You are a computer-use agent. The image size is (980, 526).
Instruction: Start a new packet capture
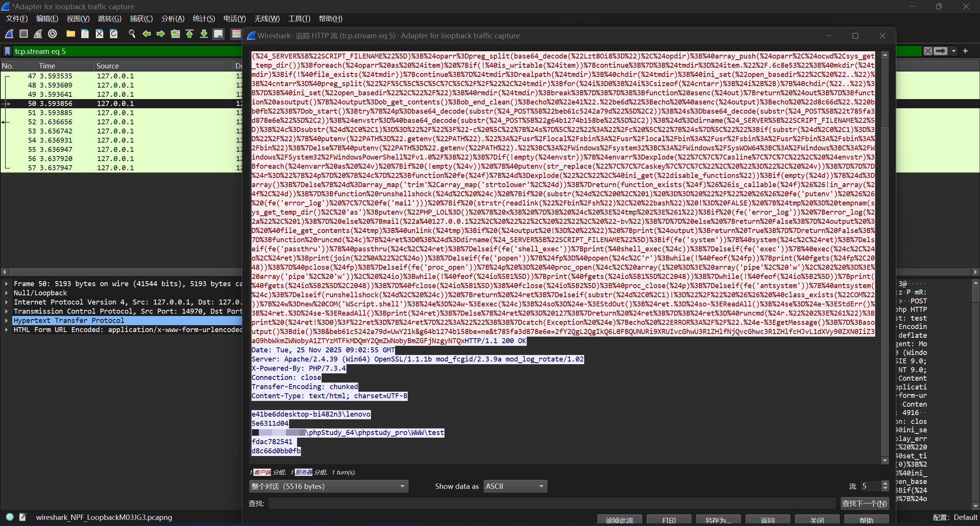[x=9, y=34]
